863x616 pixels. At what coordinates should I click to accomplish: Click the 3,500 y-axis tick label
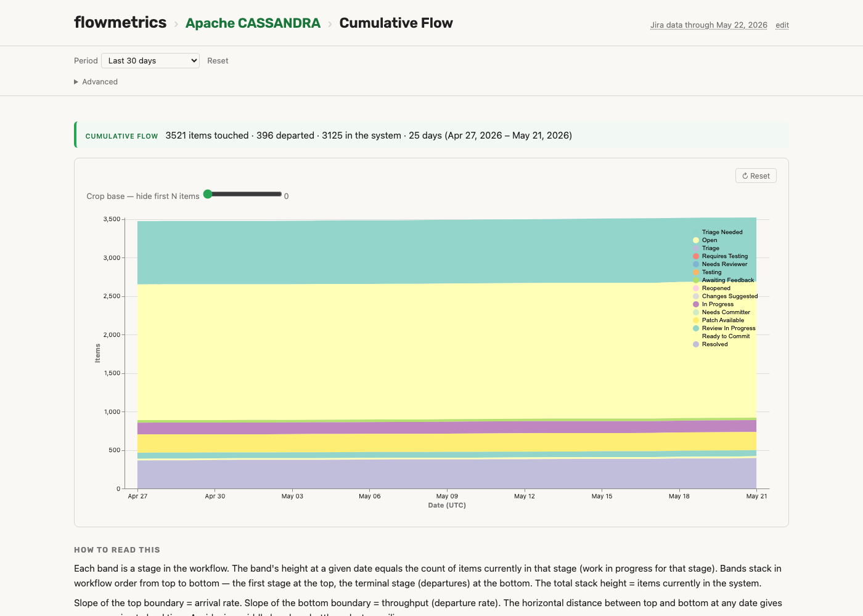(112, 219)
